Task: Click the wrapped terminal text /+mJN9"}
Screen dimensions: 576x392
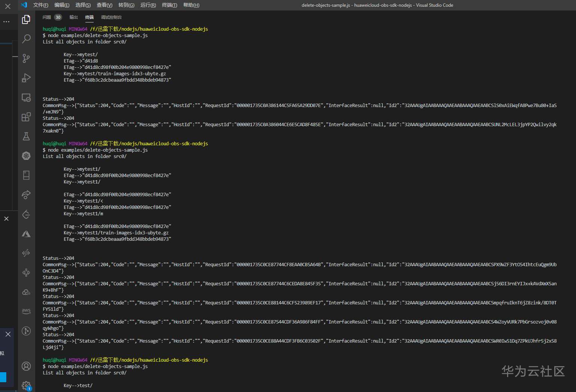Action: coord(53,112)
